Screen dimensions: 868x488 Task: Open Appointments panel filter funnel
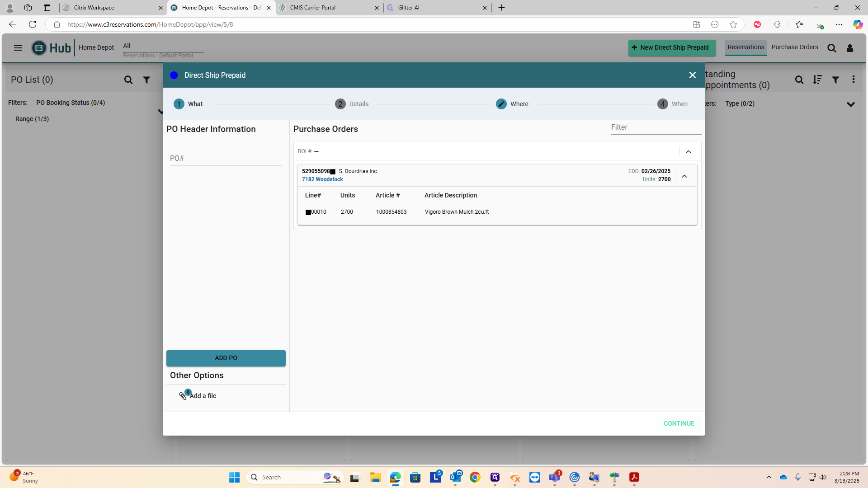835,80
